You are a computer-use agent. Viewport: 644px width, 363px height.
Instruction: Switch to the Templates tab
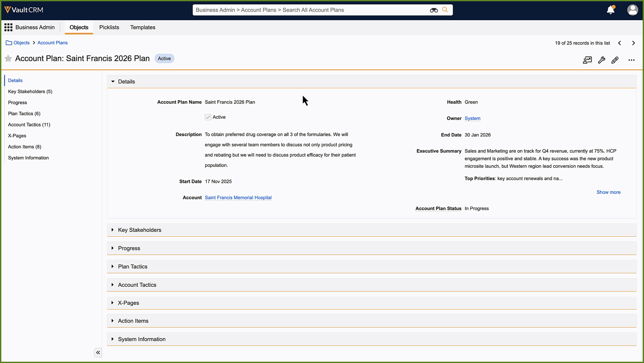click(143, 27)
